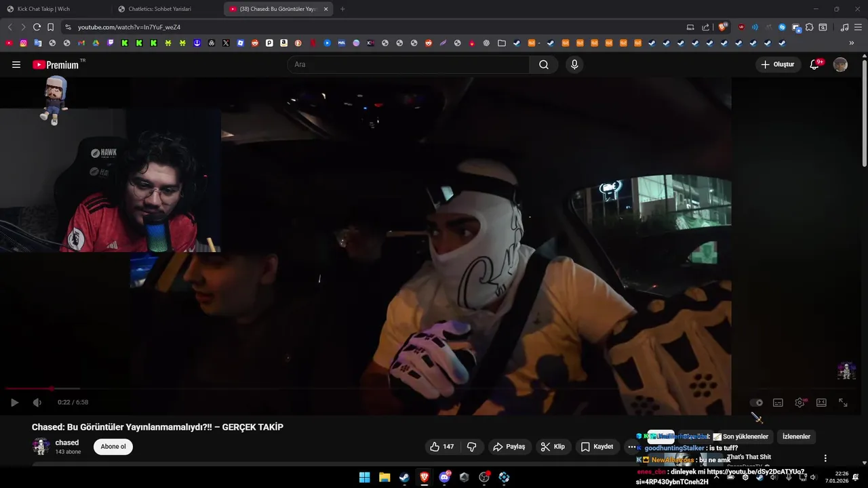Screen dimensions: 868x488
Task: Open Discord from the taskbar
Action: [444, 477]
